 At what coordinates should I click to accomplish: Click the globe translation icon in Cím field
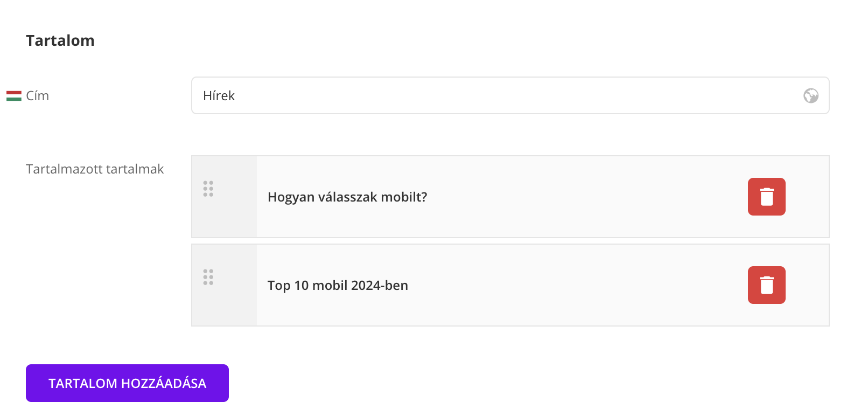[810, 96]
